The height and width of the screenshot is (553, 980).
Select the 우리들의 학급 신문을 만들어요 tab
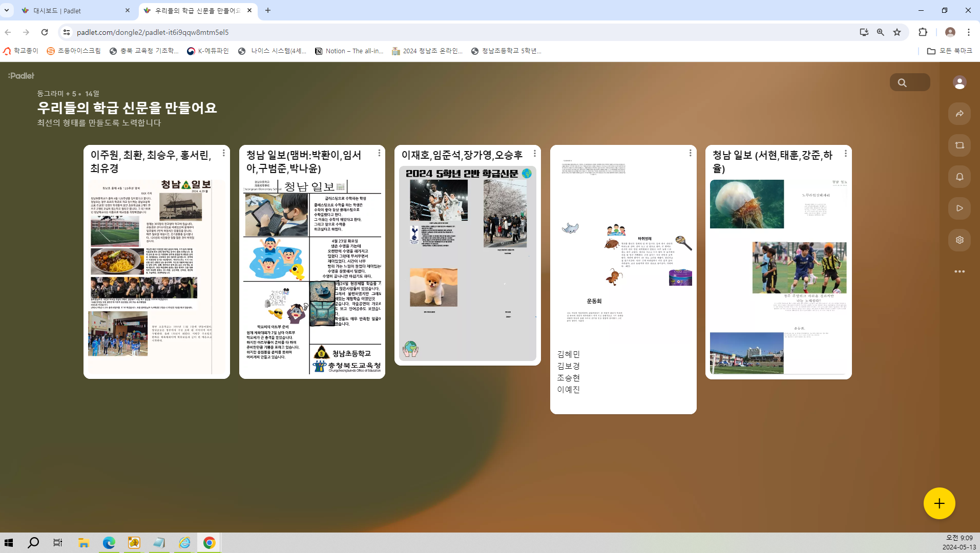(197, 11)
